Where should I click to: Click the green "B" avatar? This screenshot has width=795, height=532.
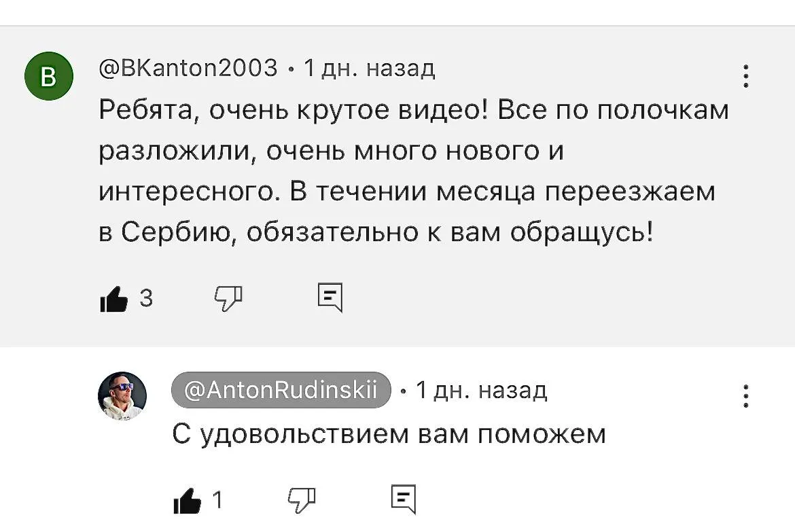(48, 77)
